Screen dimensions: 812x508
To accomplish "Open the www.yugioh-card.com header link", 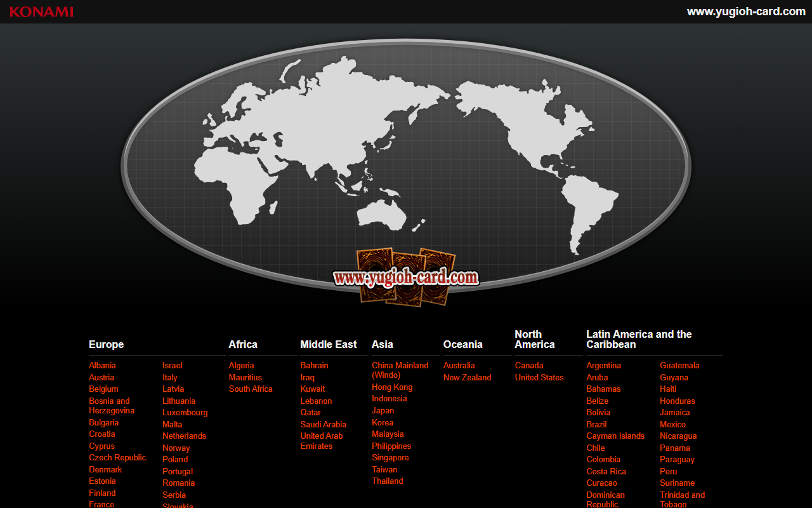I will 746,11.
